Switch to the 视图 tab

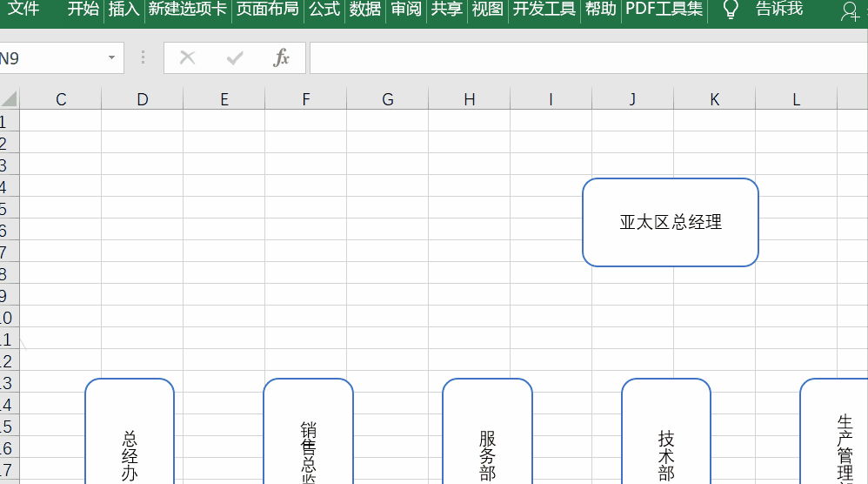pyautogui.click(x=488, y=9)
